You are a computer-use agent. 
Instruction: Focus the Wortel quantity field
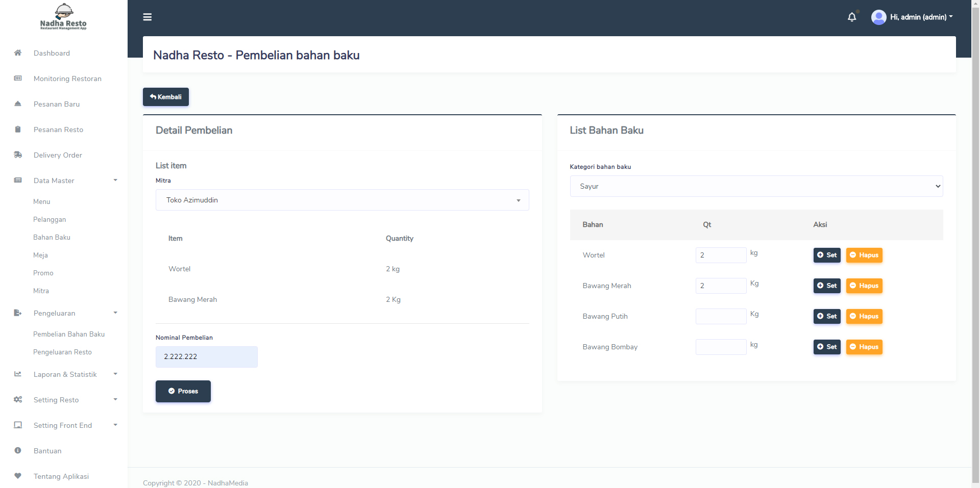click(x=721, y=255)
